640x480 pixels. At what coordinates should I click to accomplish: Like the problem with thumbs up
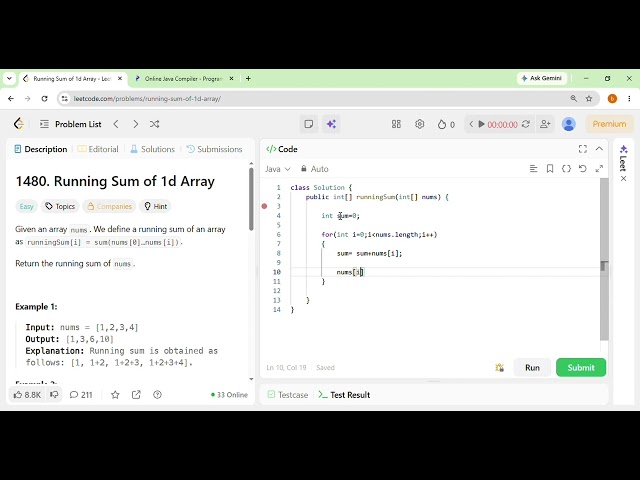(27, 395)
